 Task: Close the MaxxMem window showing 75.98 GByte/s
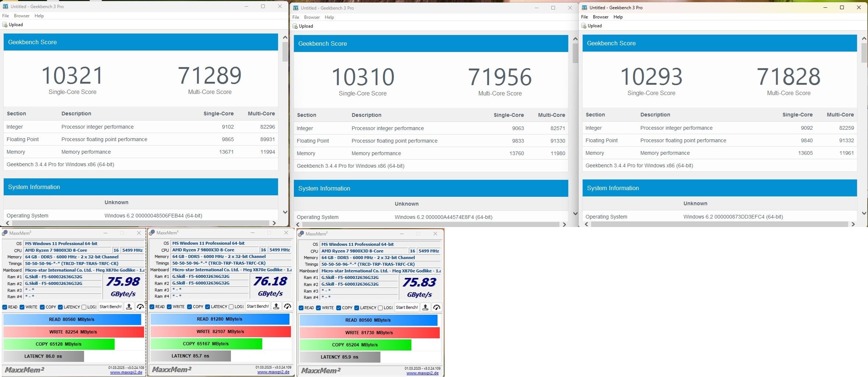(139, 233)
